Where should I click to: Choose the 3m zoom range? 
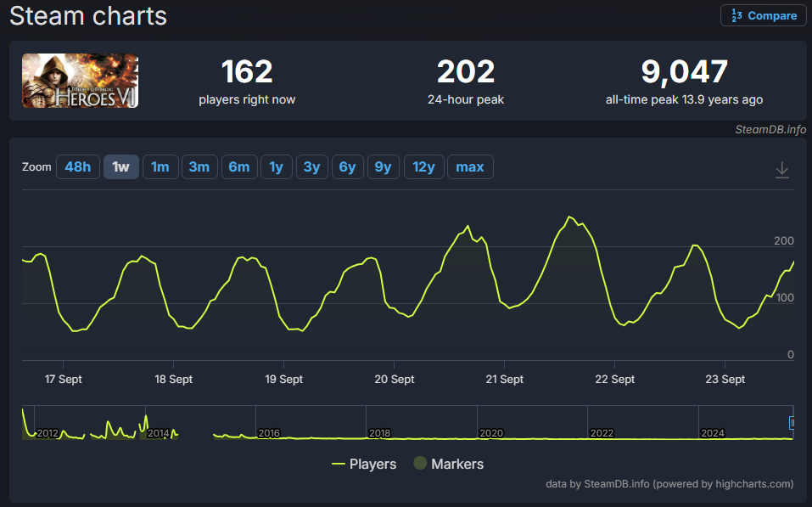click(199, 167)
